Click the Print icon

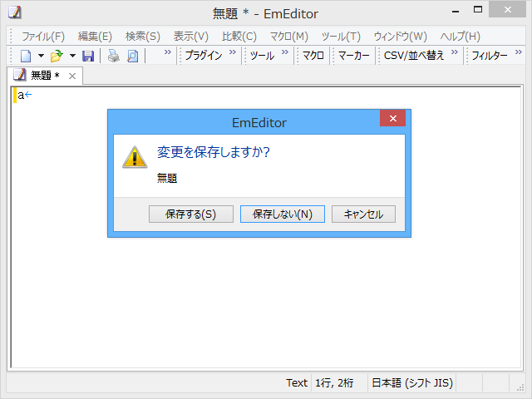(x=113, y=56)
